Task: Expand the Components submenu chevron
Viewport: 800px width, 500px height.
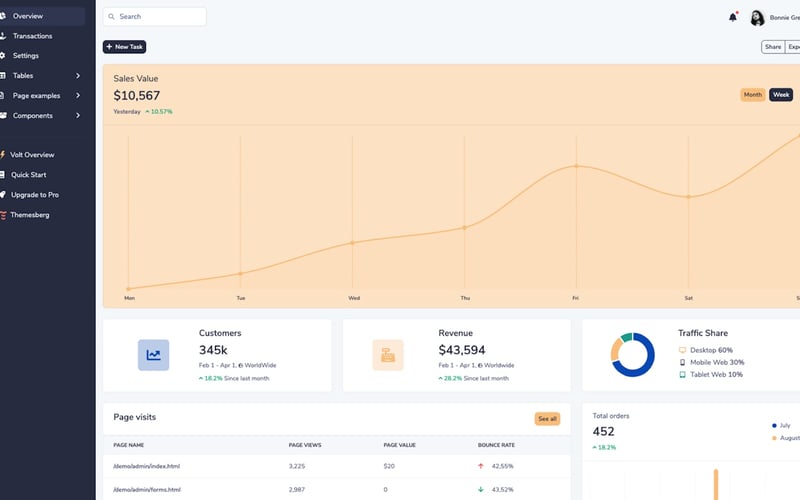Action: 78,115
